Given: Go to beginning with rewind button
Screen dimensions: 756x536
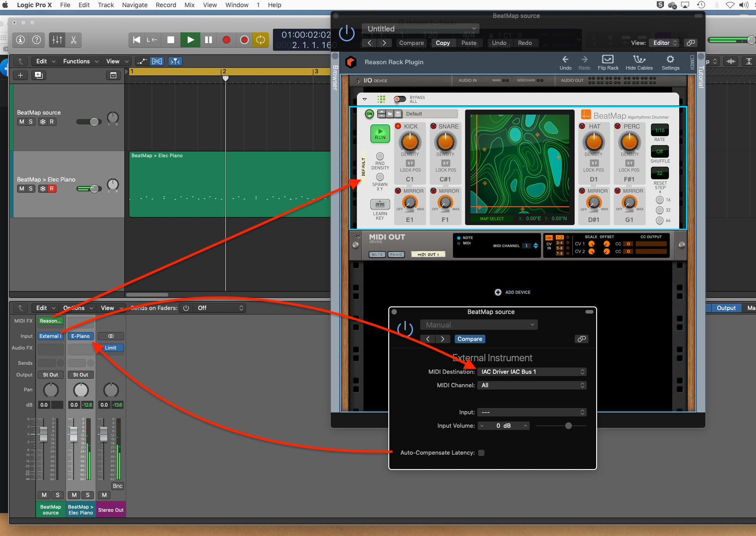Looking at the screenshot, I should pyautogui.click(x=136, y=40).
